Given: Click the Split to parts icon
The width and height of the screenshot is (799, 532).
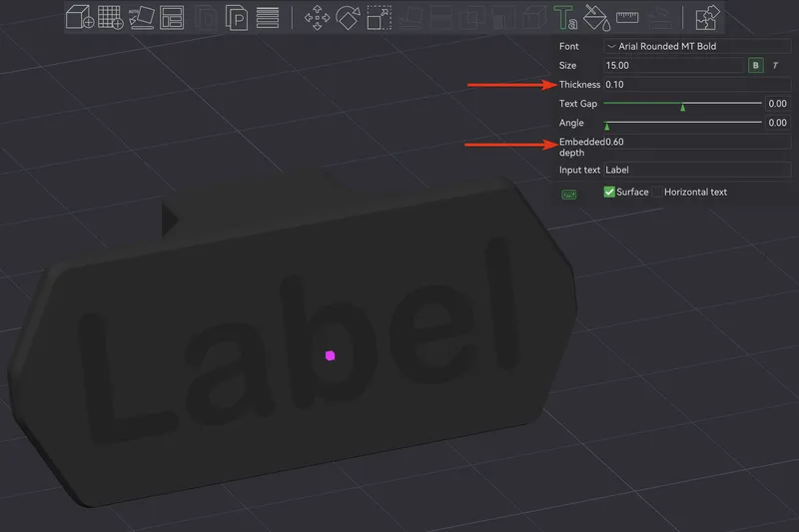Looking at the screenshot, I should 236,17.
